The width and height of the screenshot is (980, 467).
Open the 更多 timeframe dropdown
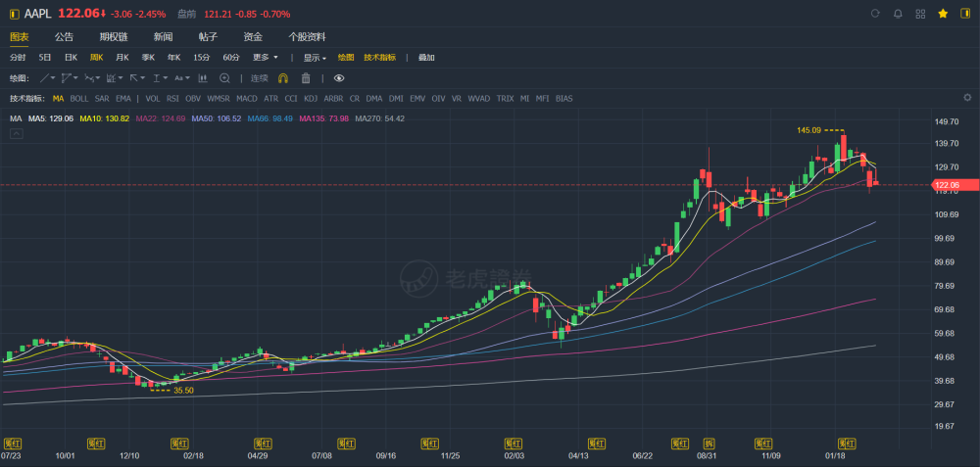(x=266, y=57)
